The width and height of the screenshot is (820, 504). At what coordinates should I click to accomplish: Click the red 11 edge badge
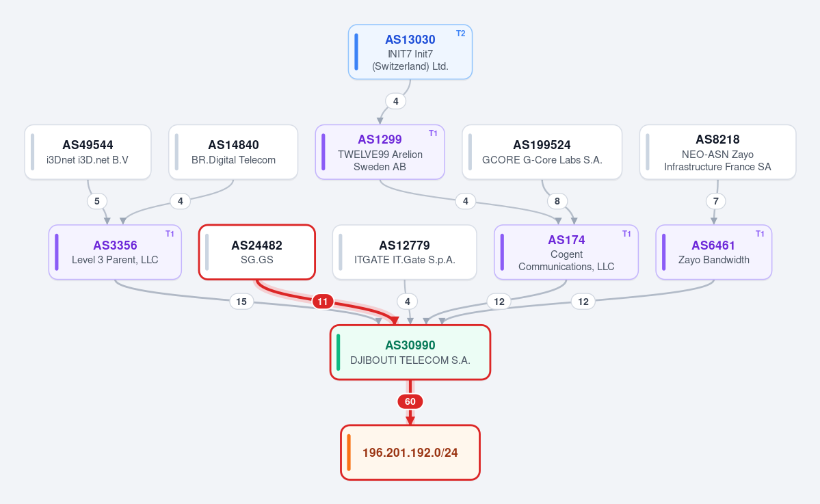click(323, 302)
